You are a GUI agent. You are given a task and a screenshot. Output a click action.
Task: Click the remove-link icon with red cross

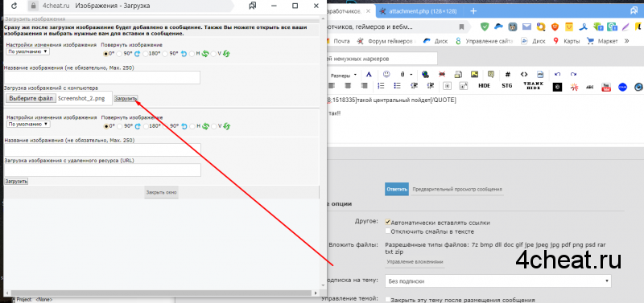[442, 74]
